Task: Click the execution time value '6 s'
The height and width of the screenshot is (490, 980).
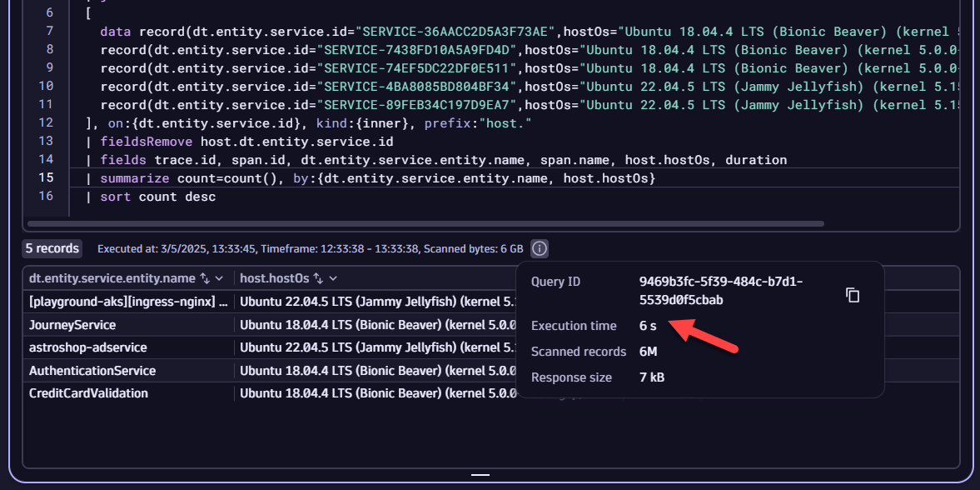Action: point(648,326)
